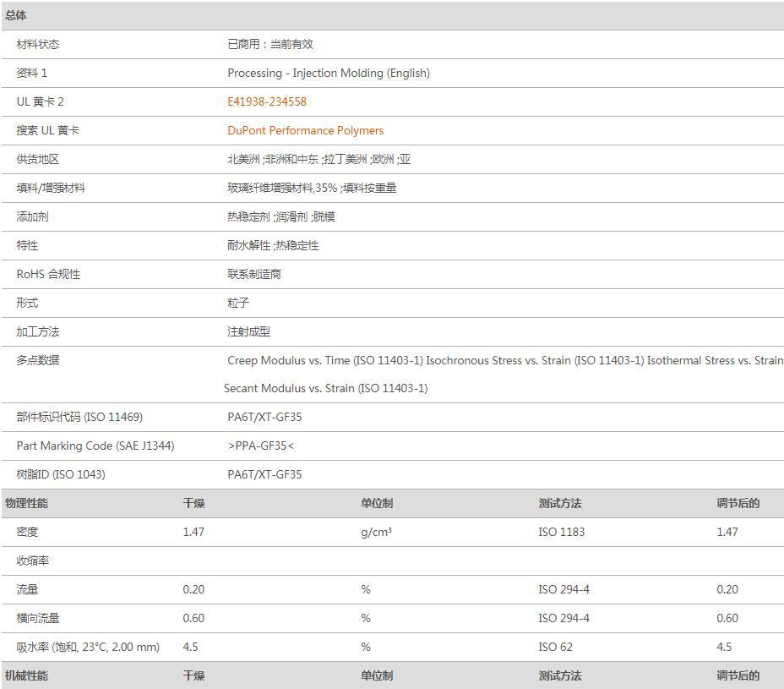
Task: Click the 材料状态 row label
Action: [x=38, y=44]
